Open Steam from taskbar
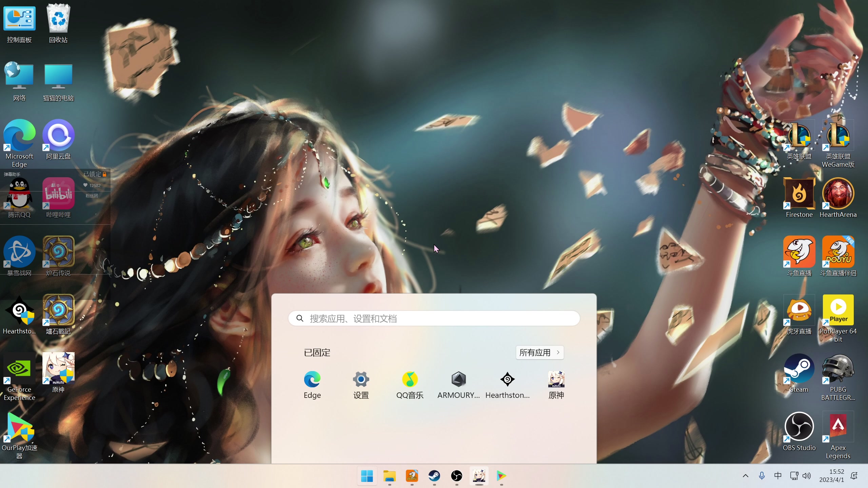This screenshot has height=488, width=868. (434, 476)
